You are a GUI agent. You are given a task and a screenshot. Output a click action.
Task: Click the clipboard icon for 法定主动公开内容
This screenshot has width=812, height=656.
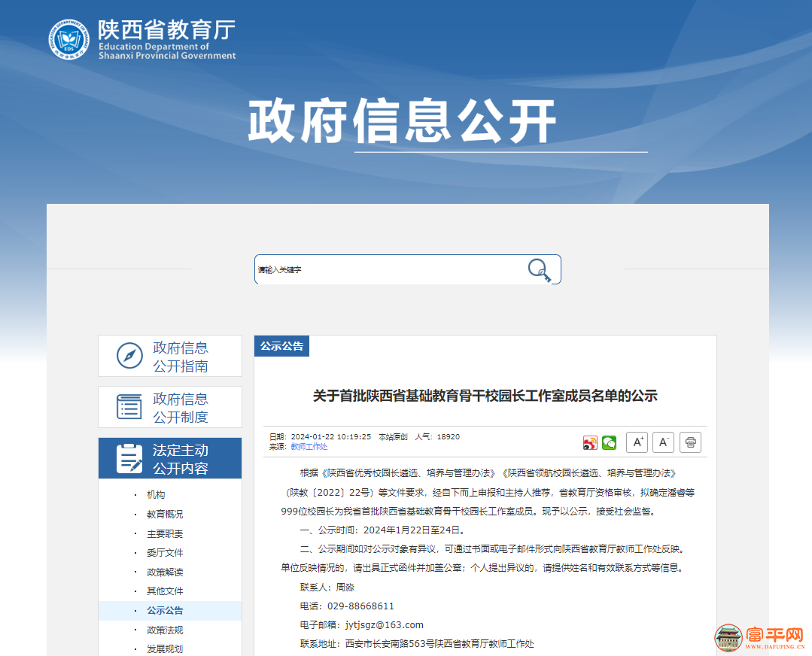coord(129,458)
